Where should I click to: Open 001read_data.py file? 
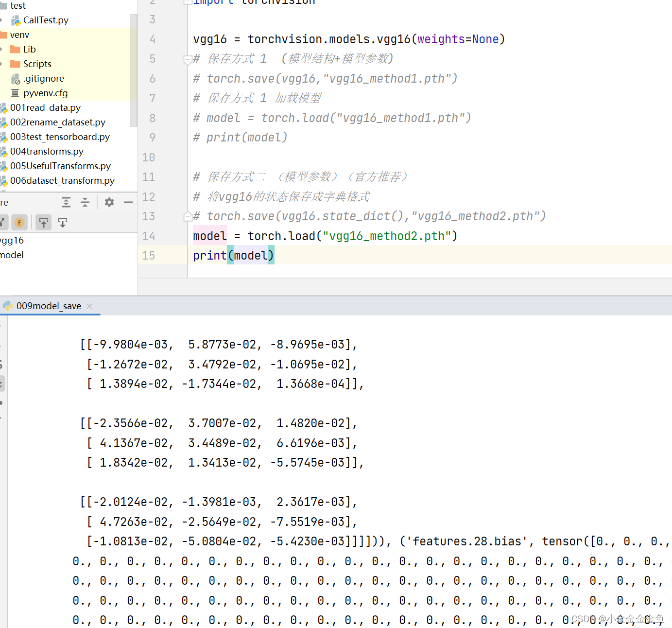45,107
